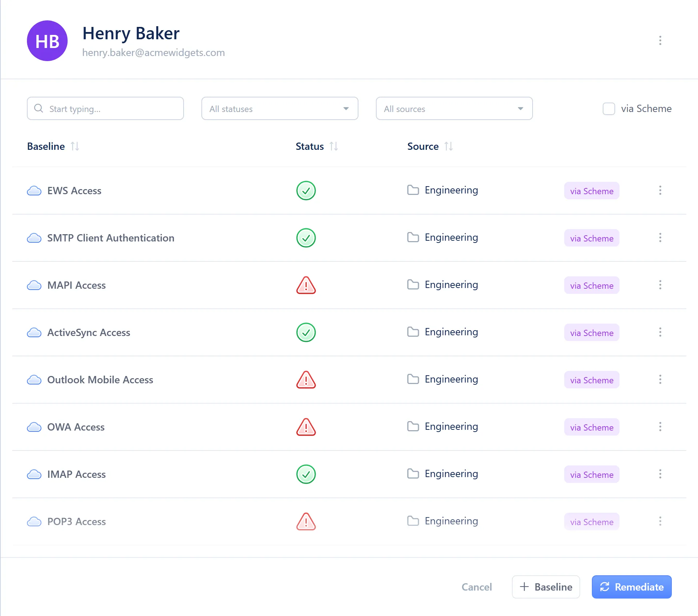Click the cloud icon for Outlook Mobile Access
Viewport: 698px width, 616px height.
[34, 380]
